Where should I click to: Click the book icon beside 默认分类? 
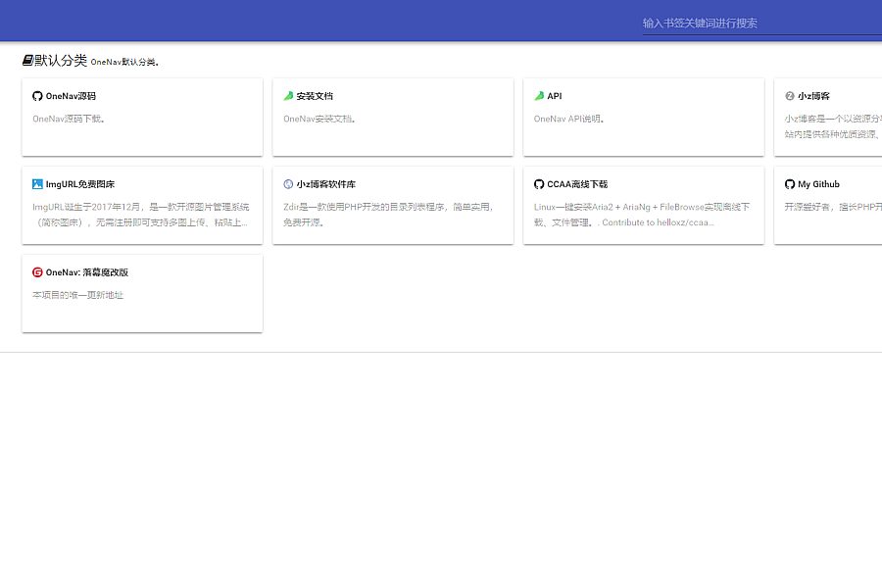[x=27, y=60]
